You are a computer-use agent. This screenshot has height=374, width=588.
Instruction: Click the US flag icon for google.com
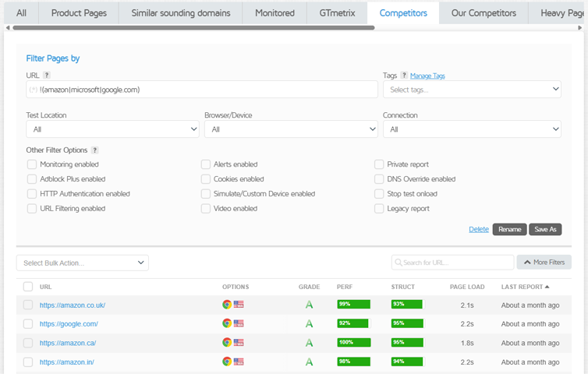239,323
